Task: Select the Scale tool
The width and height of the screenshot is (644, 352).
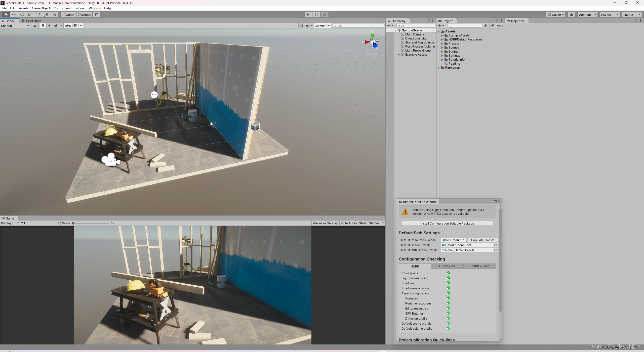Action: 30,15
